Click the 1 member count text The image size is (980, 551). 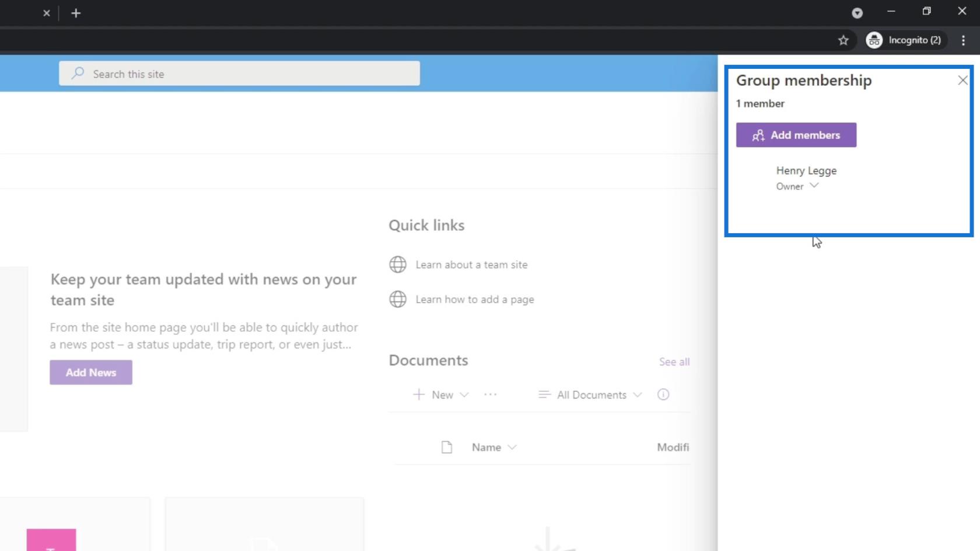coord(760,103)
